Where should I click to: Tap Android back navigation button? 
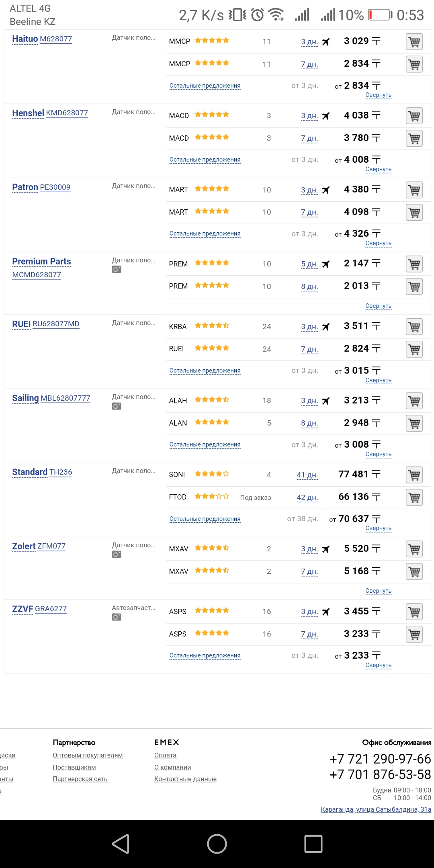(x=121, y=843)
